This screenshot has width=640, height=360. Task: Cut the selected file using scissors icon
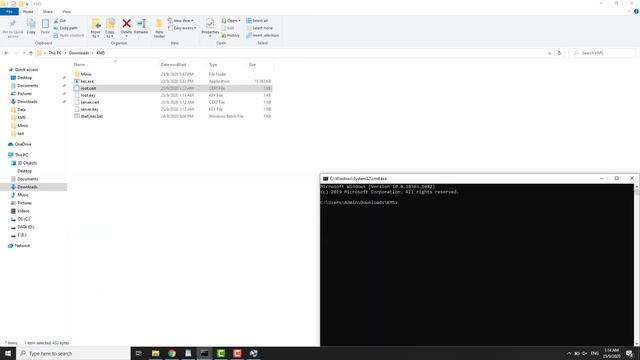60,21
